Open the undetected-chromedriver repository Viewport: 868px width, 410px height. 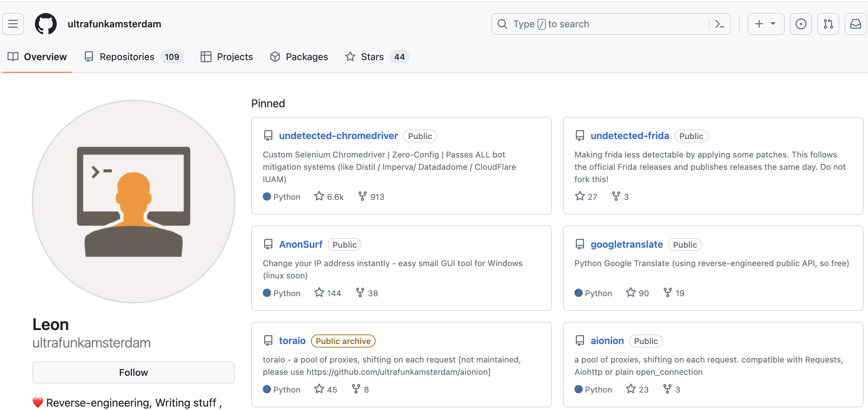coord(338,136)
